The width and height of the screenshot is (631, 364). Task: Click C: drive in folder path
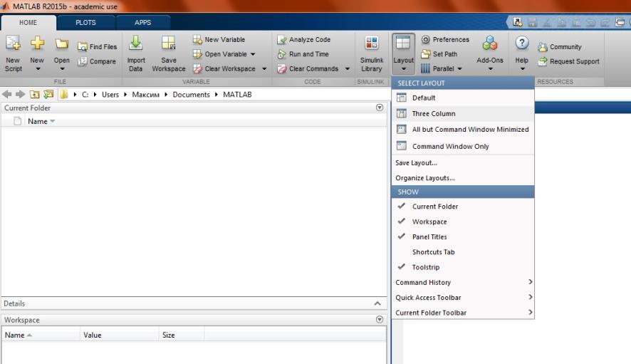pos(85,94)
